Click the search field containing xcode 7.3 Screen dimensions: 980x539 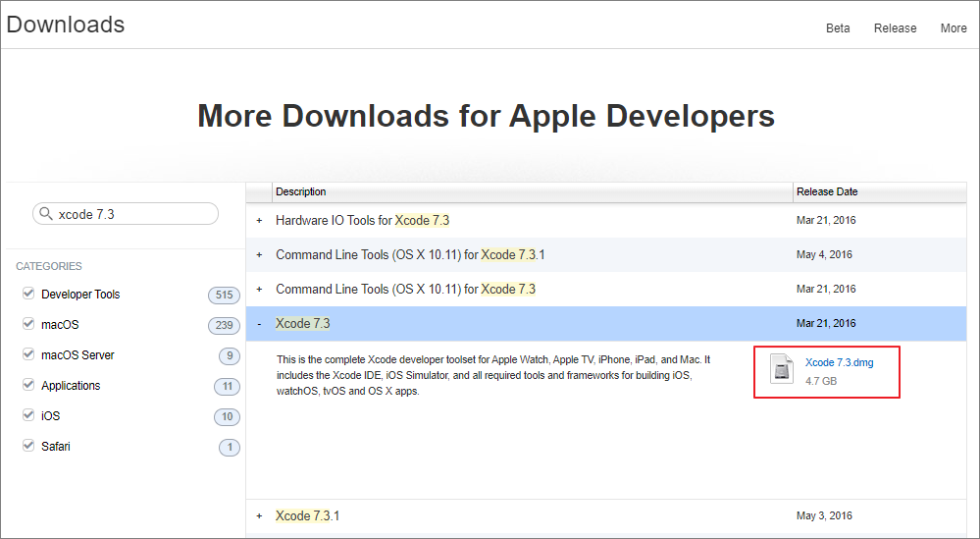[126, 214]
